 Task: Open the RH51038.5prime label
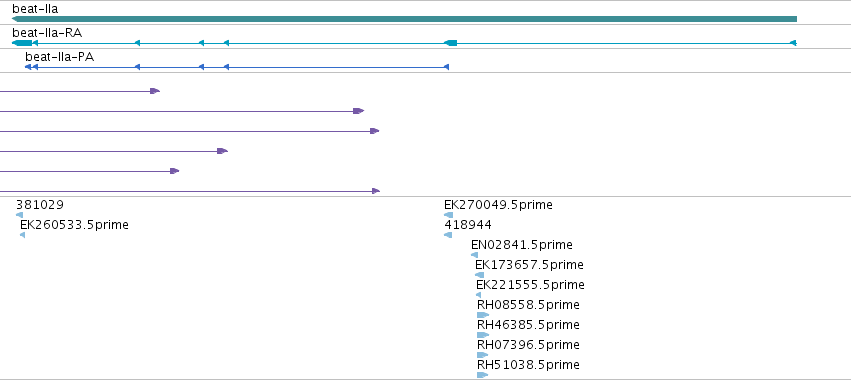528,365
